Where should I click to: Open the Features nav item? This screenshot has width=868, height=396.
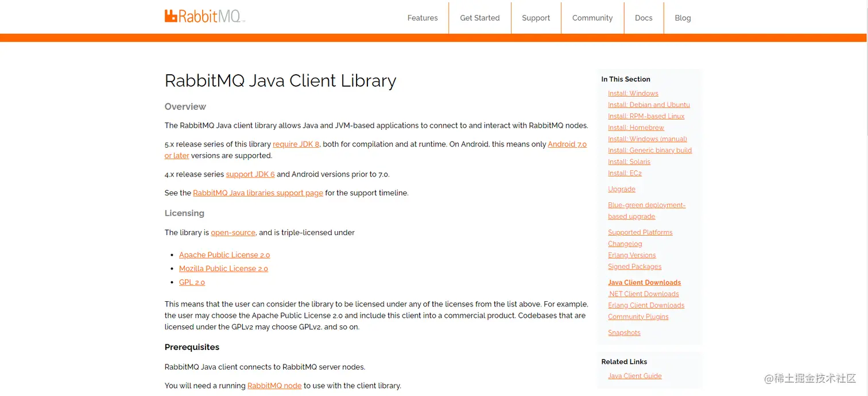coord(423,18)
